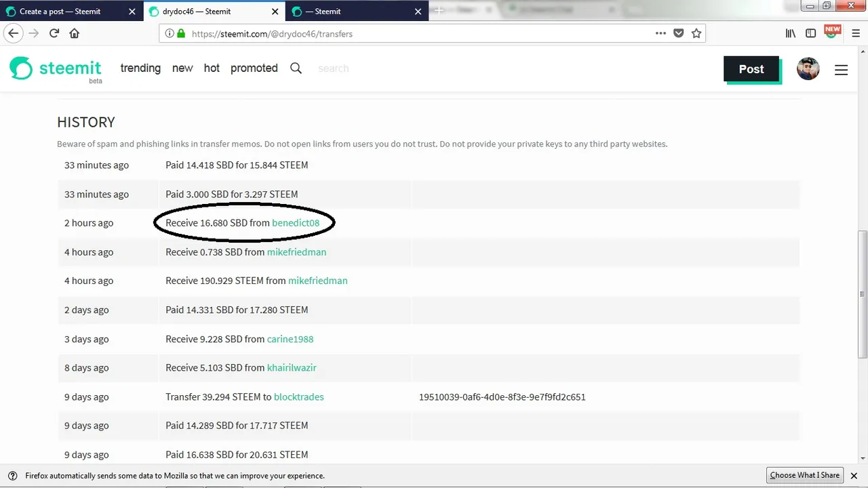Open the hamburger menu on Steemit header
The width and height of the screenshot is (868, 488).
coord(841,70)
